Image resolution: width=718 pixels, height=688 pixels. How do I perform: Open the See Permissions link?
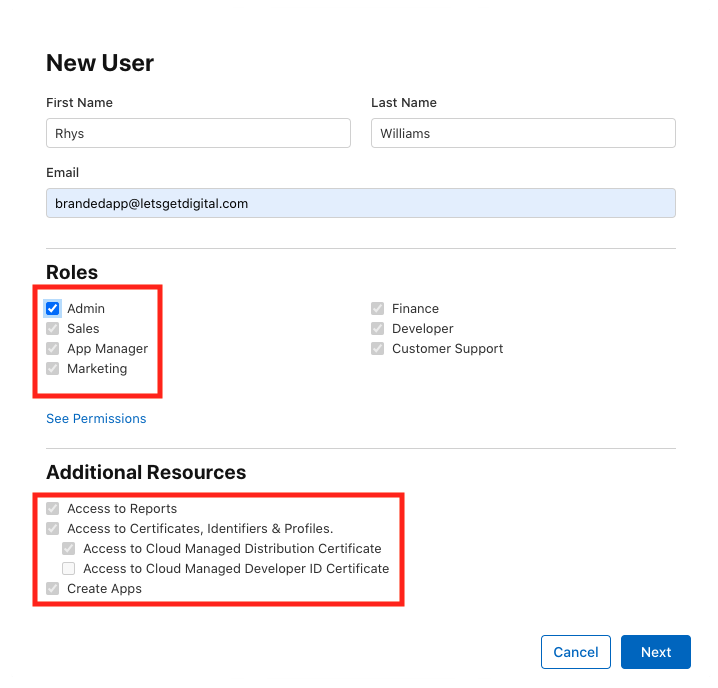[96, 419]
